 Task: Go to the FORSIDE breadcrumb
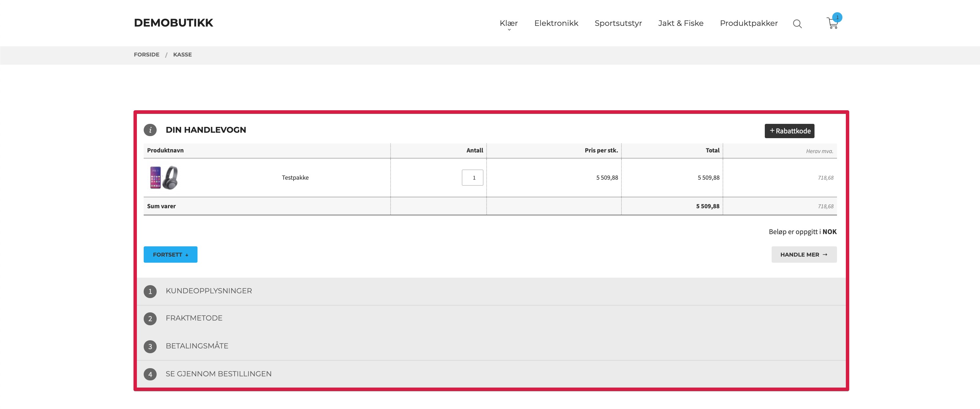click(x=146, y=55)
